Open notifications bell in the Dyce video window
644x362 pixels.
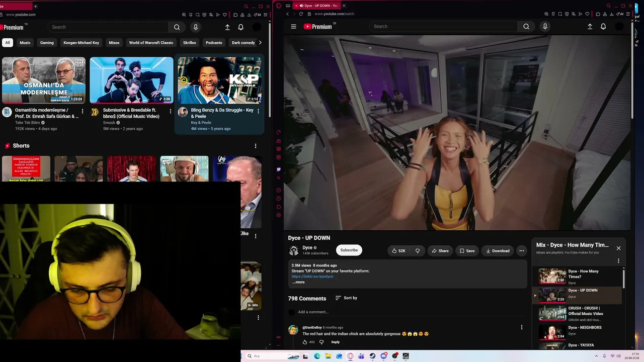pos(603,27)
